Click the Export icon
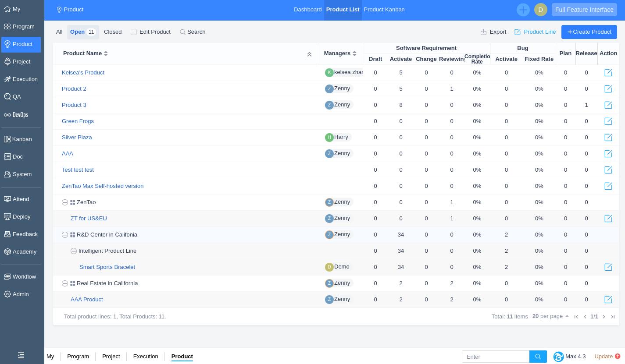 click(483, 32)
